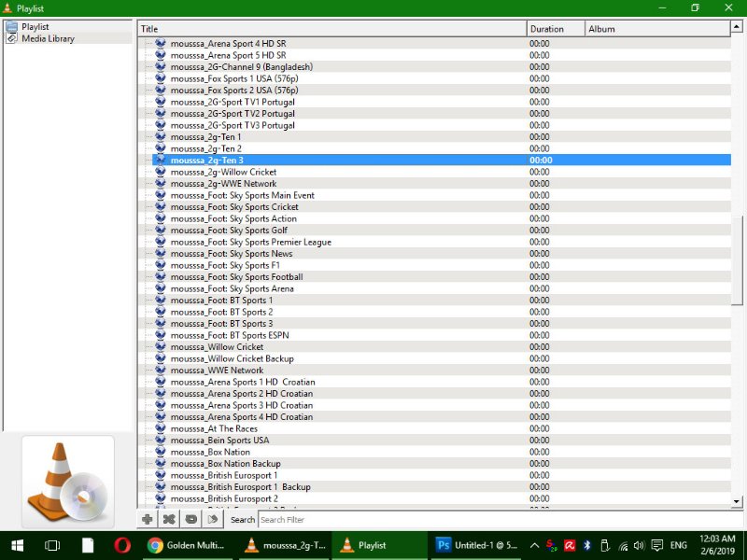Select mousssa_2g-WWE Network
The height and width of the screenshot is (560, 747).
point(223,183)
